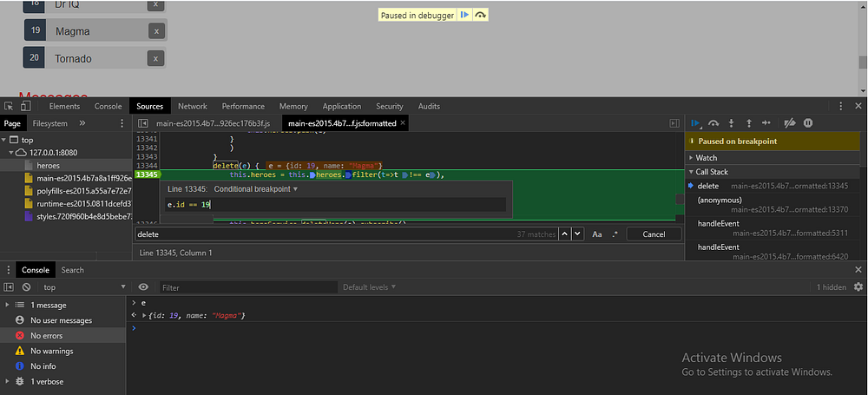The image size is (868, 395).
Task: Switch to the Network tab
Action: [x=193, y=107]
